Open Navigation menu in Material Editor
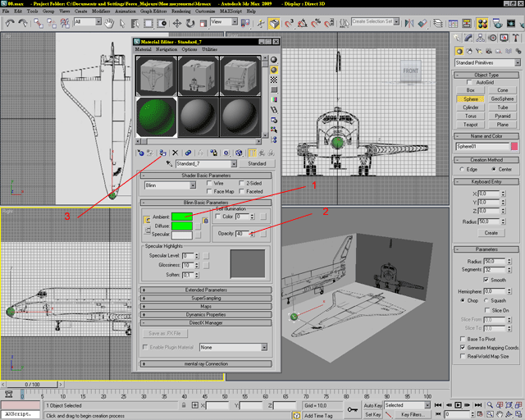The width and height of the screenshot is (525, 420). click(x=167, y=49)
